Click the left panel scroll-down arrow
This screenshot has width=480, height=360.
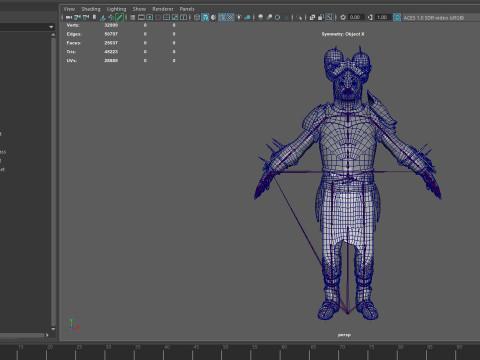(x=53, y=329)
